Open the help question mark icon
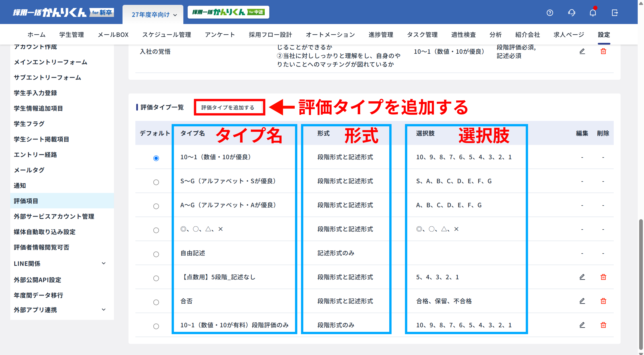Screen dimensions: 644x355 coord(549,13)
